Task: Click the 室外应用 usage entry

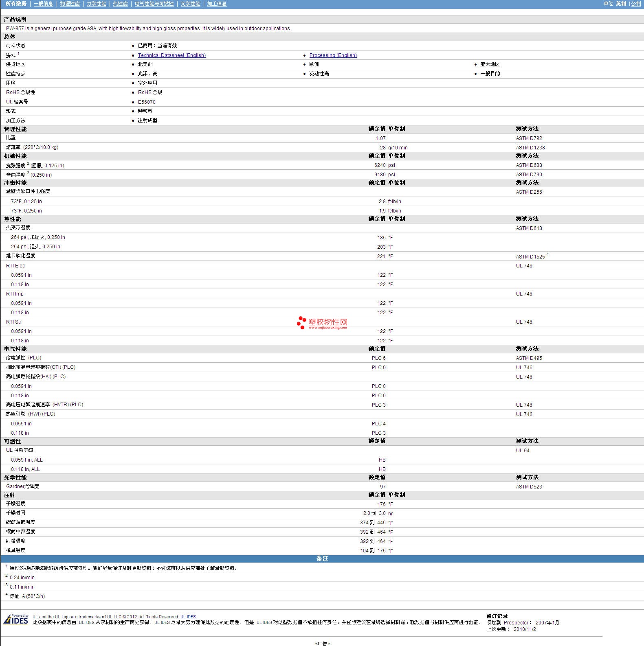Action: (x=147, y=83)
